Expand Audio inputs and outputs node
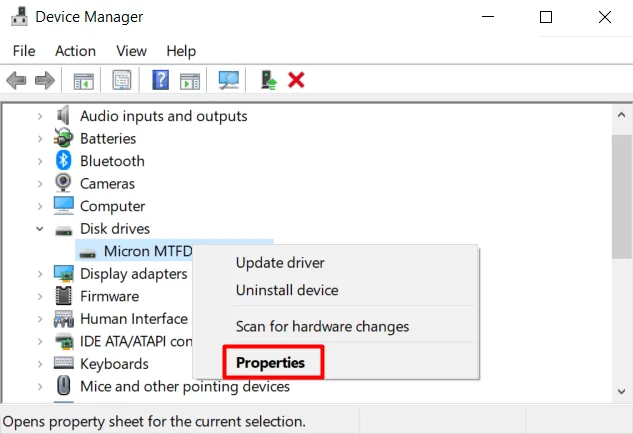This screenshot has height=434, width=633. tap(40, 116)
